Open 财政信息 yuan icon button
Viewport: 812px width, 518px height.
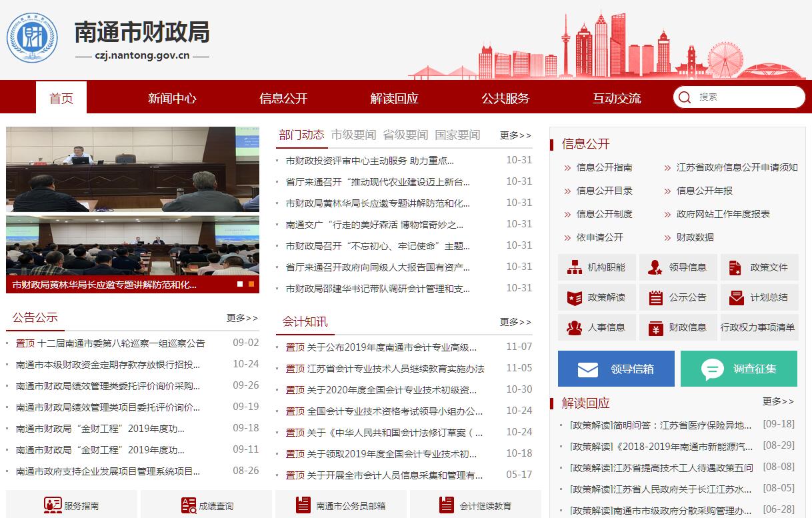point(655,327)
